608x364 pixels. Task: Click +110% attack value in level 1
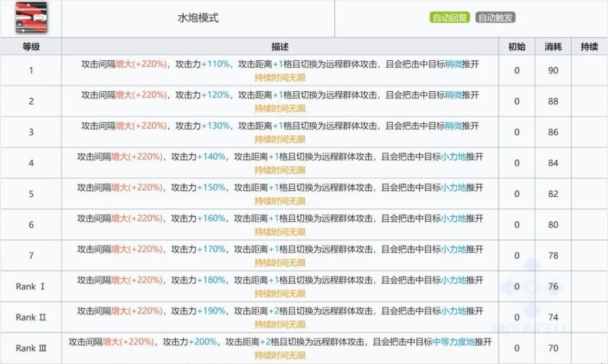coord(216,64)
